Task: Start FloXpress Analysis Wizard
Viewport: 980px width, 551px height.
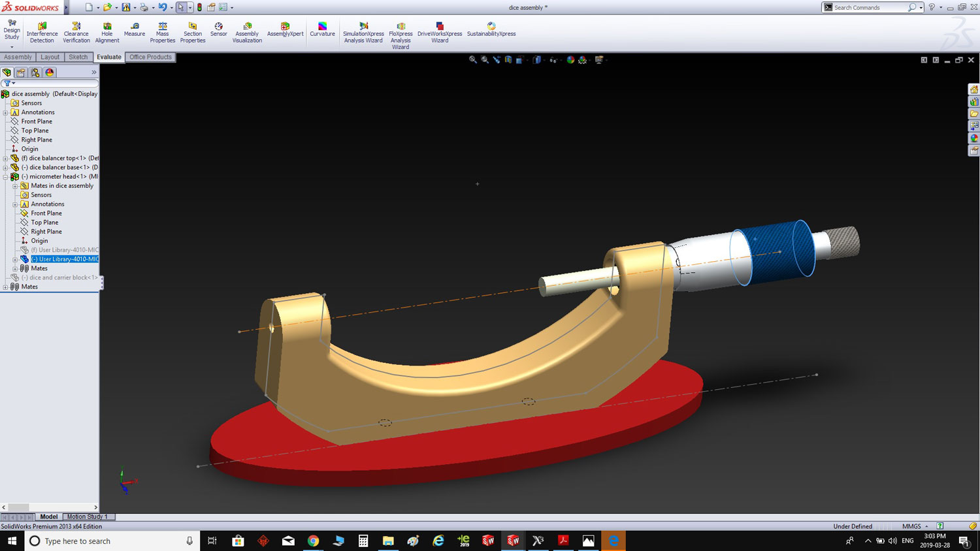Action: (x=400, y=35)
